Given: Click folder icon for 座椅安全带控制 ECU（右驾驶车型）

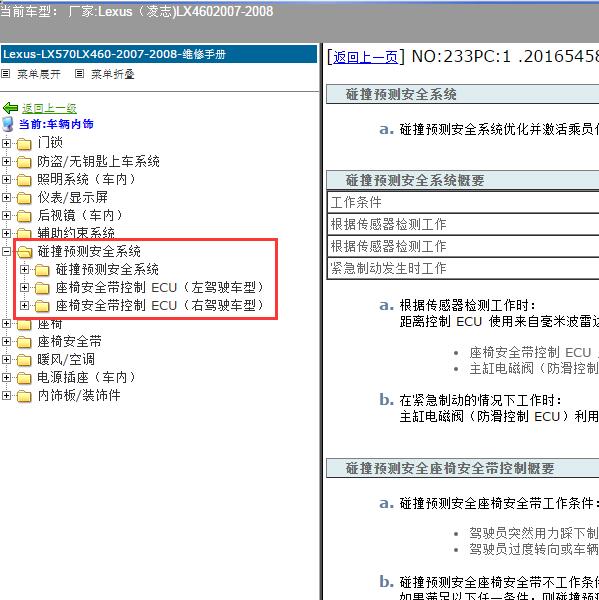Looking at the screenshot, I should (x=42, y=306).
